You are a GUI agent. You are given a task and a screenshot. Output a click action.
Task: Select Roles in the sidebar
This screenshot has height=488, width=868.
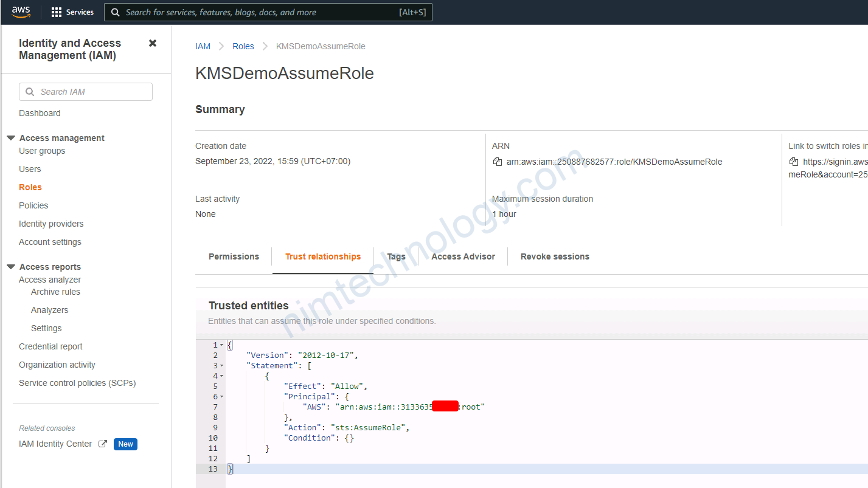click(30, 187)
